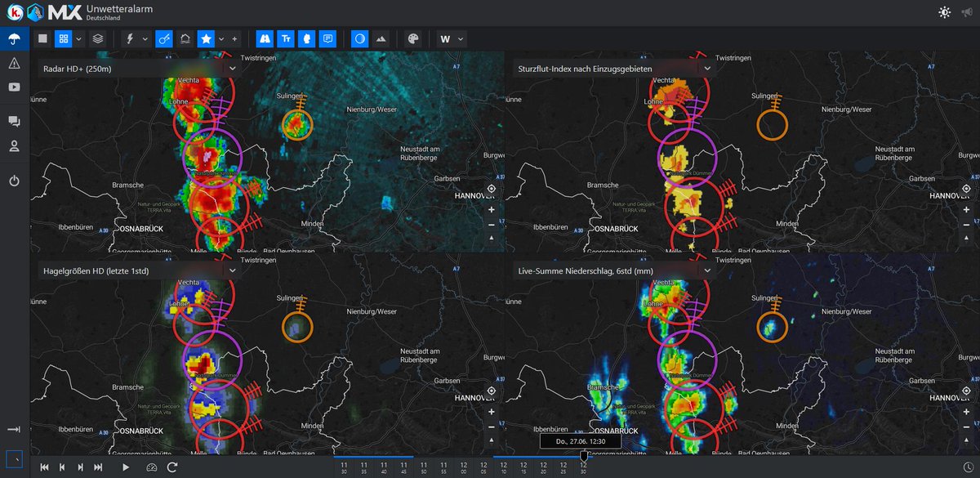
Task: Click the reload refresh icon
Action: tap(172, 467)
